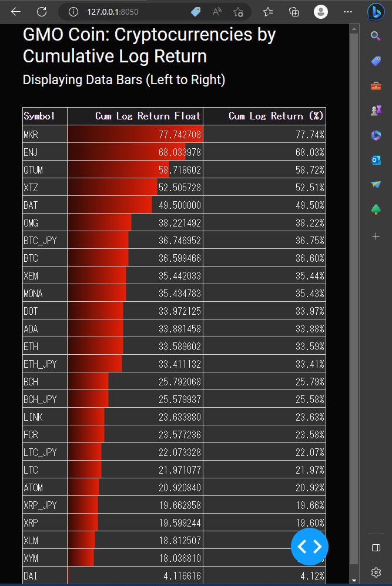Open the sidebar Outlook icon

[376, 160]
